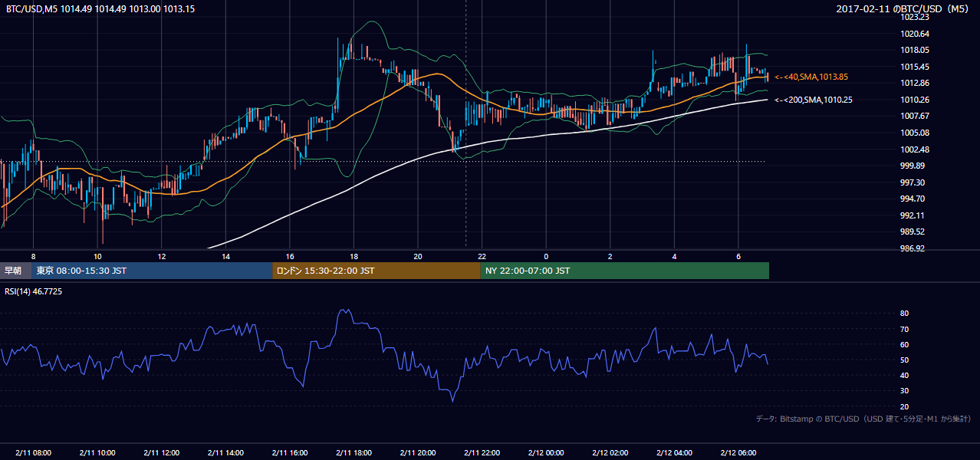The height and width of the screenshot is (460, 980).
Task: Select the ロンドン 15:30-22:00 JST session bar
Action: (x=377, y=271)
